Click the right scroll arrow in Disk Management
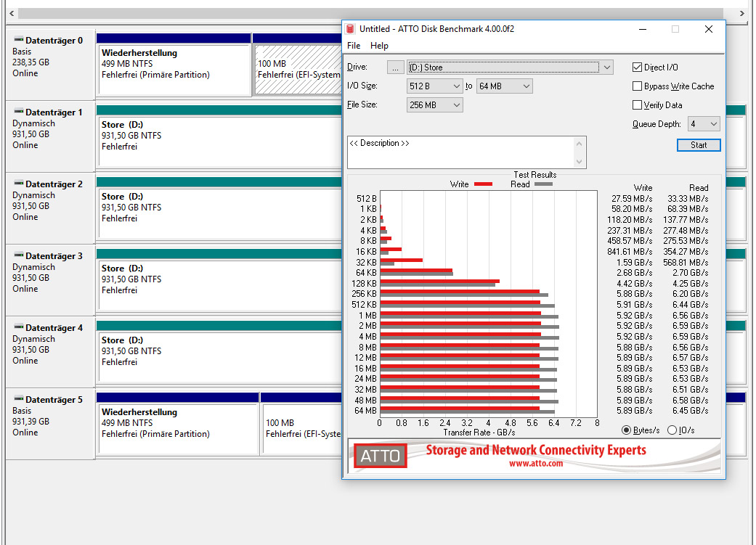Screen dimensions: 756x545 click(x=742, y=13)
